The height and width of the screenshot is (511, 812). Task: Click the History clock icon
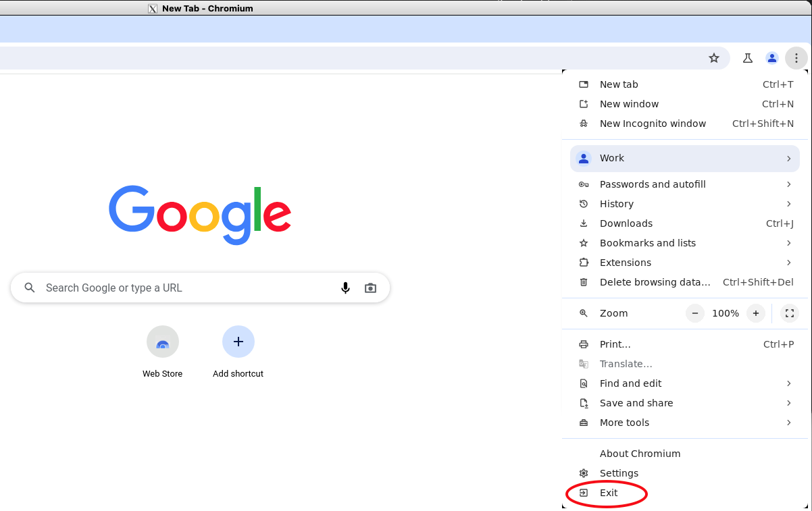[x=584, y=204]
